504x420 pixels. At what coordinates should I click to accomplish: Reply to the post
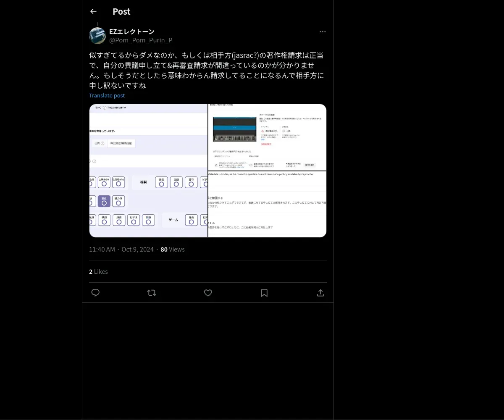pyautogui.click(x=95, y=293)
